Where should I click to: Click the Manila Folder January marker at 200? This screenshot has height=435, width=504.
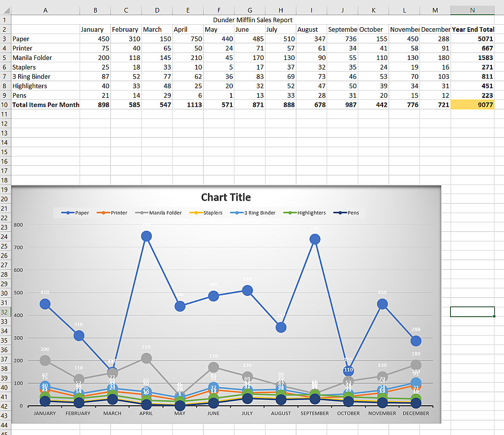coord(45,360)
